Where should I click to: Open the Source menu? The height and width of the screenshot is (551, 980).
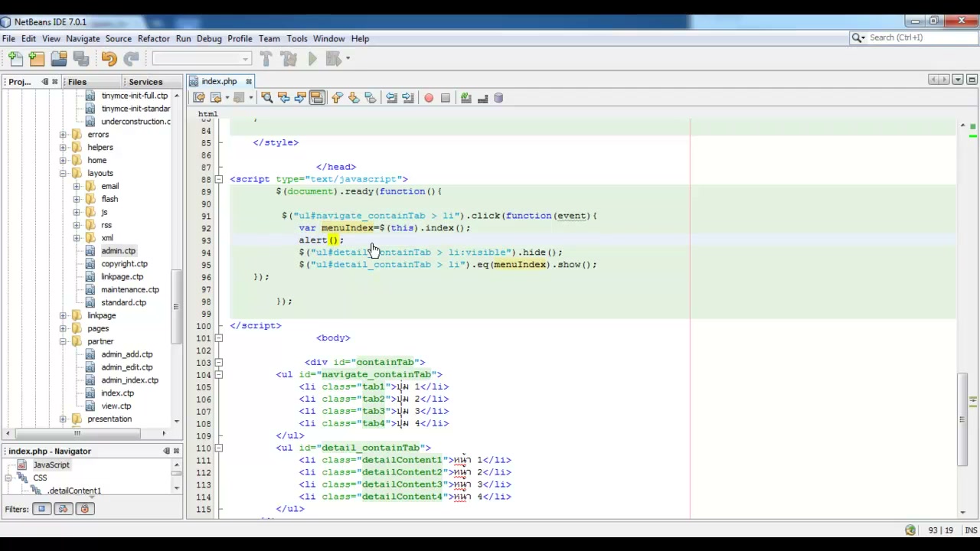119,38
